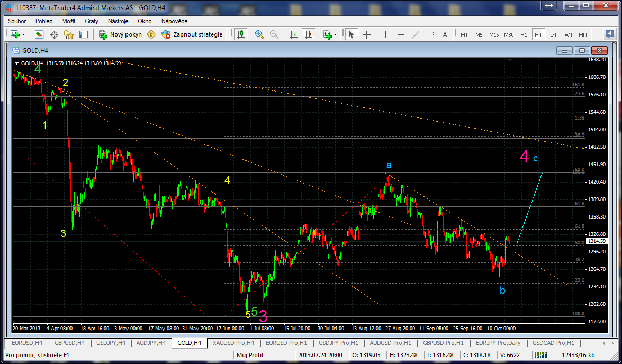622x364 pixels.
Task: Toggle the H4 timeframe button
Action: click(x=538, y=34)
